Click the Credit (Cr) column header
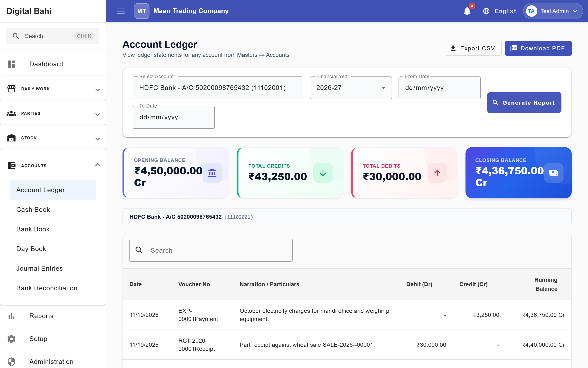Image resolution: width=588 pixels, height=368 pixels. [473, 284]
